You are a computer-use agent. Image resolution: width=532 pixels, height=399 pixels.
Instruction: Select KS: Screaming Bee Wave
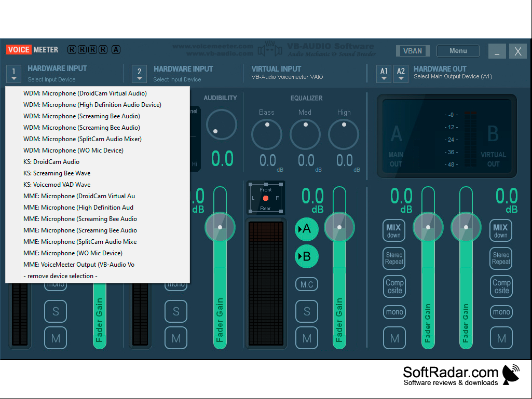98,173
